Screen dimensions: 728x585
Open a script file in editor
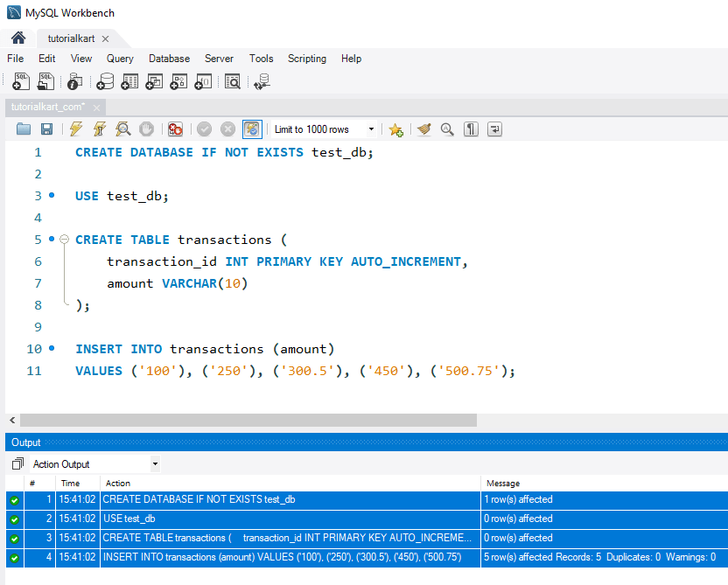pyautogui.click(x=24, y=129)
